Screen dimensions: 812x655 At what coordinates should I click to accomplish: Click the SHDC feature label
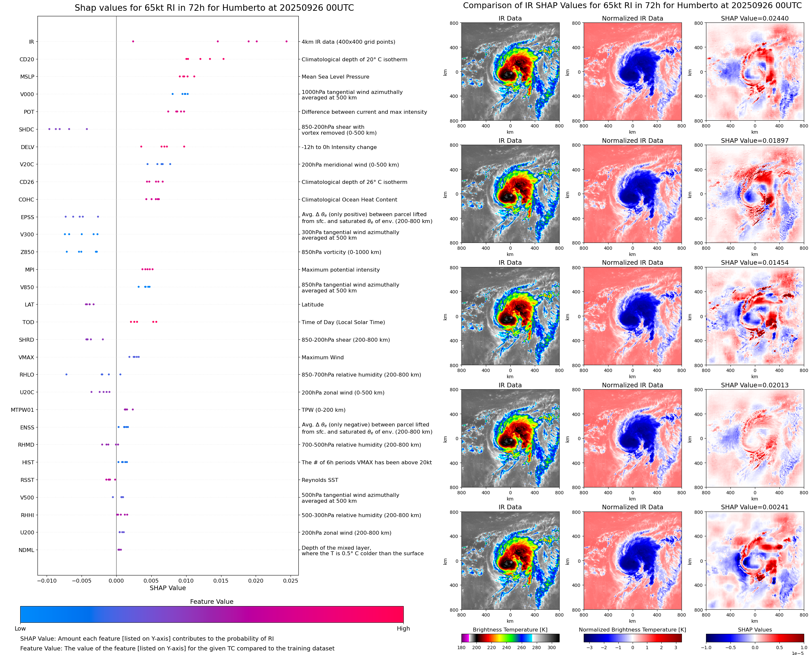click(26, 129)
